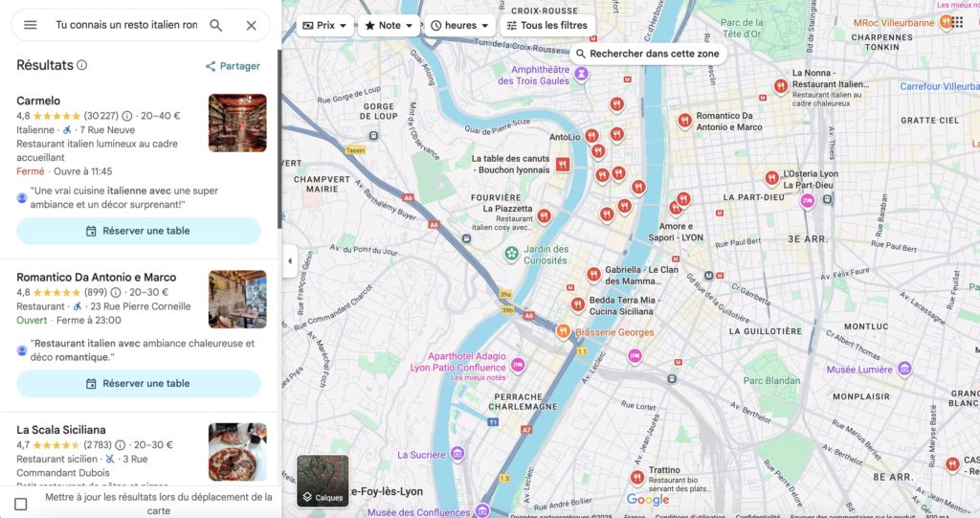
Task: Open Google apps grid icon
Action: (x=957, y=22)
